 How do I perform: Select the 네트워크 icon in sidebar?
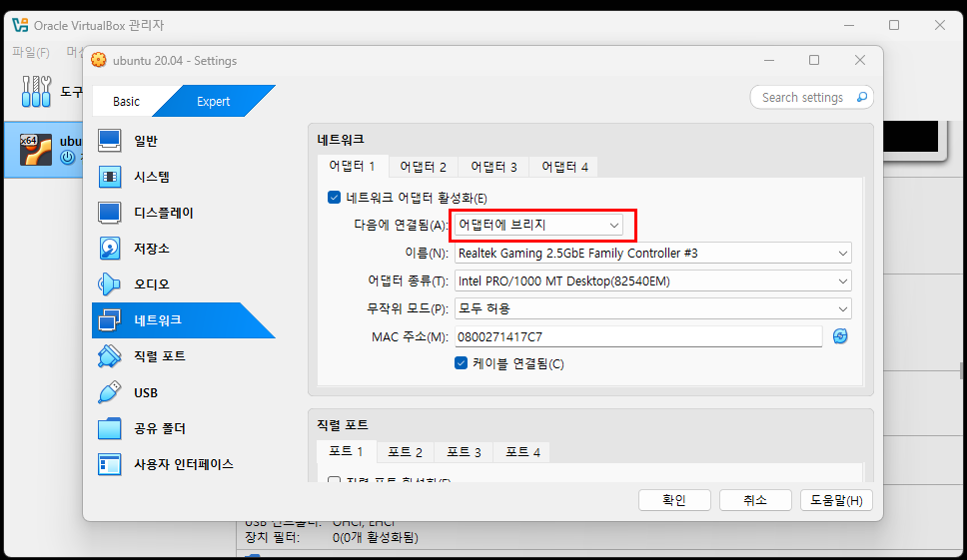[109, 319]
